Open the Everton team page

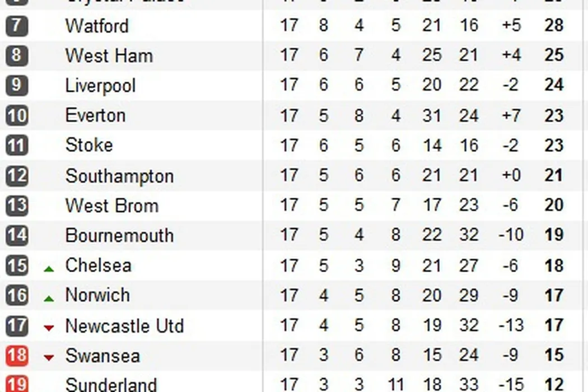click(x=95, y=115)
